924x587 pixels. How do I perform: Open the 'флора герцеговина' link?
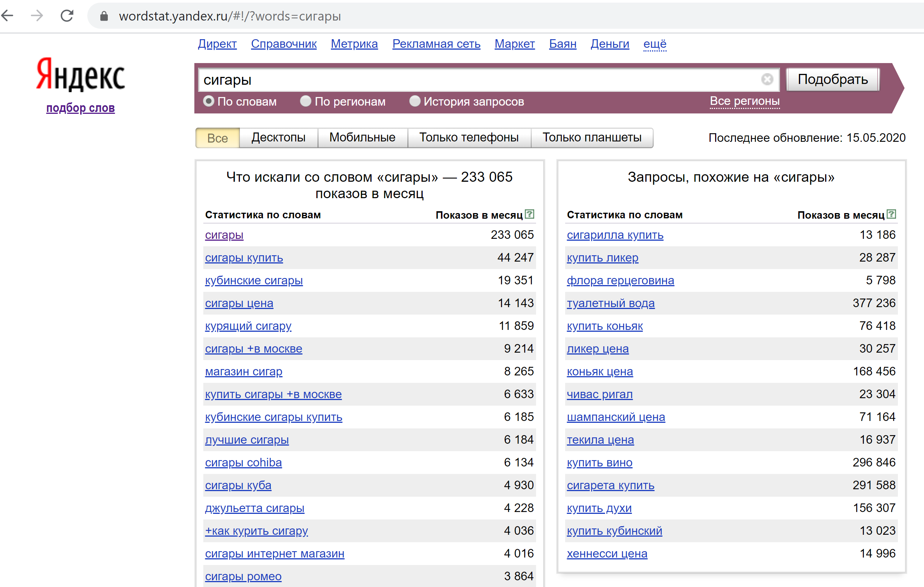(620, 280)
